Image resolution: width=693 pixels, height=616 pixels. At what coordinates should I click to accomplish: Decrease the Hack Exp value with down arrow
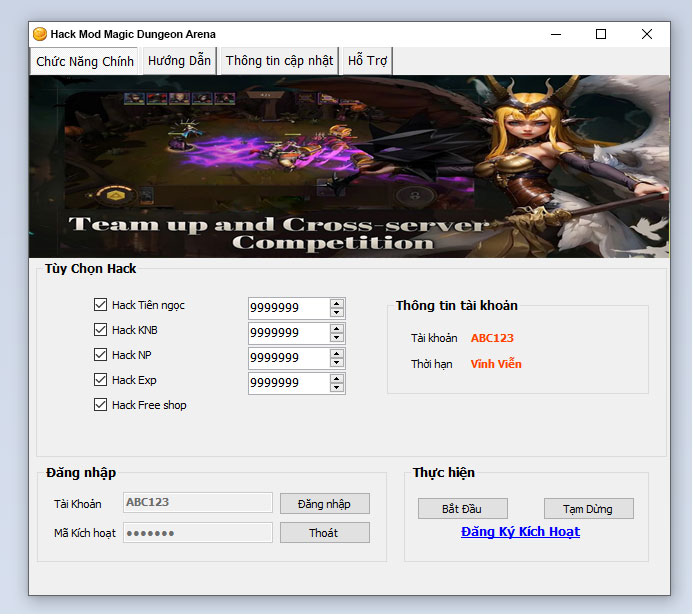pos(337,388)
